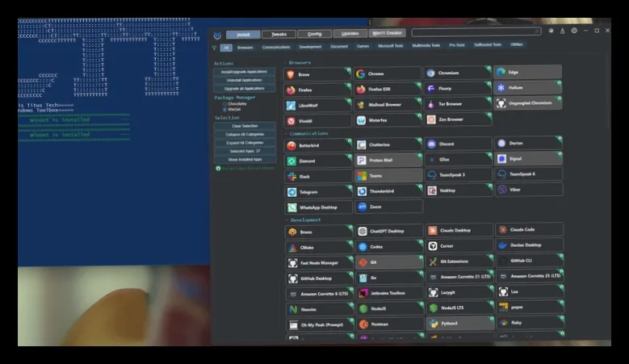Click the Tor Browser onion icon
This screenshot has width=629, height=364.
pyautogui.click(x=431, y=104)
